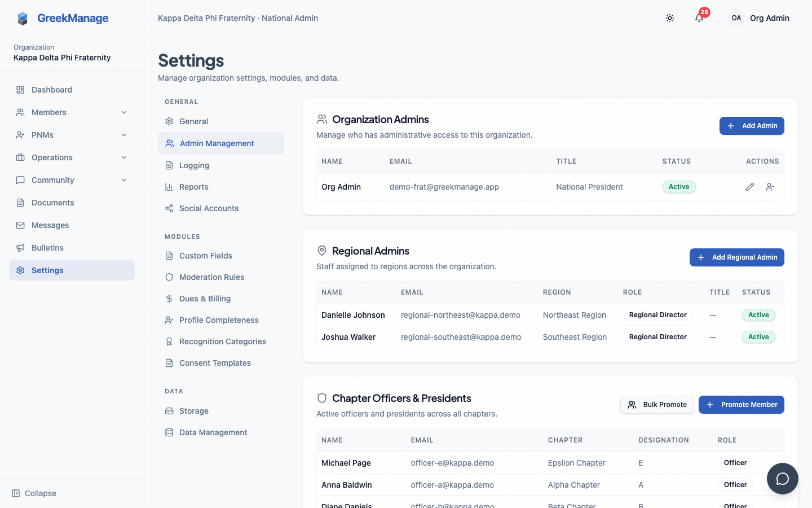Click the Add Admin button
This screenshot has width=812, height=508.
coord(752,126)
